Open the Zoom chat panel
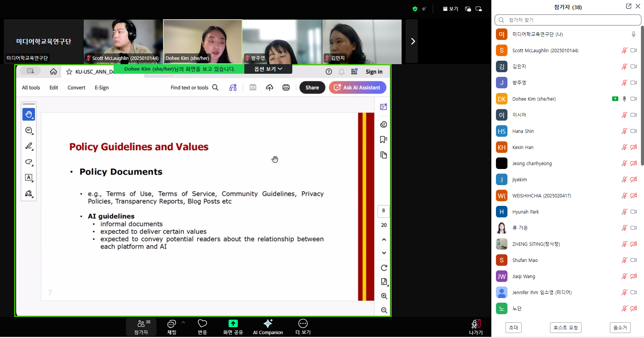Image resolution: width=644 pixels, height=338 pixels. pyautogui.click(x=171, y=326)
